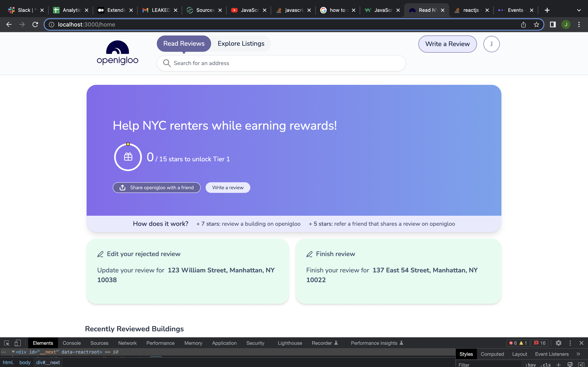Image resolution: width=588 pixels, height=367 pixels.
Task: Click the gift icon in progress circle
Action: coord(128,157)
